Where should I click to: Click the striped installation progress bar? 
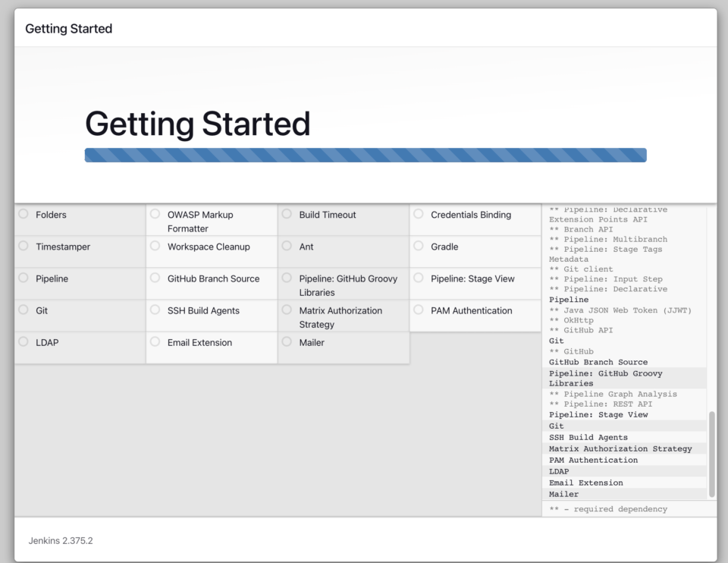click(364, 155)
